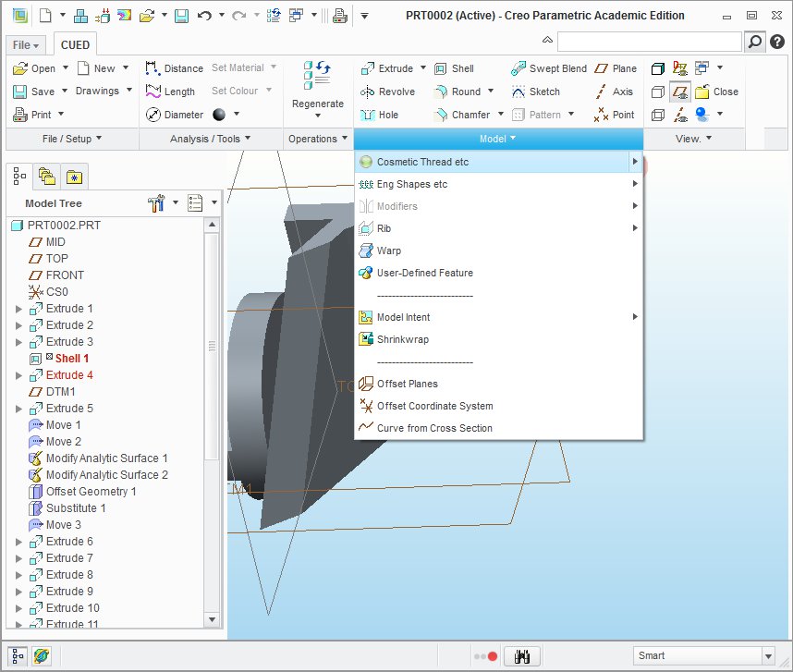Create a datum Plane
793x672 pixels.
click(616, 68)
